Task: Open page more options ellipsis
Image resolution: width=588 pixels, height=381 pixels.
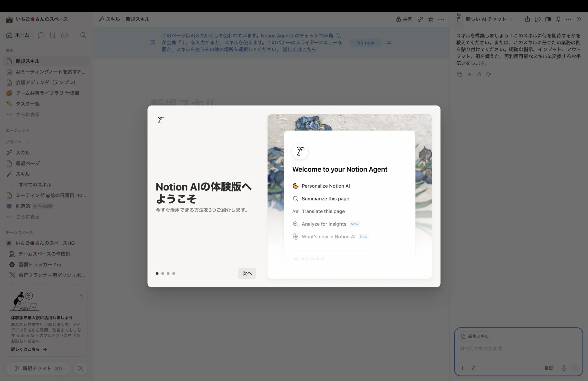Action: coord(441,19)
